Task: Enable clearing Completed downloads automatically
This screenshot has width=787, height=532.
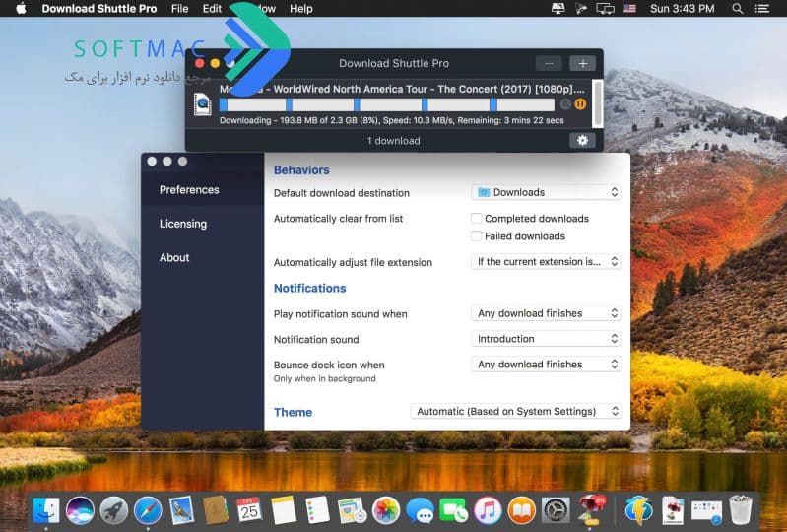Action: pyautogui.click(x=477, y=219)
